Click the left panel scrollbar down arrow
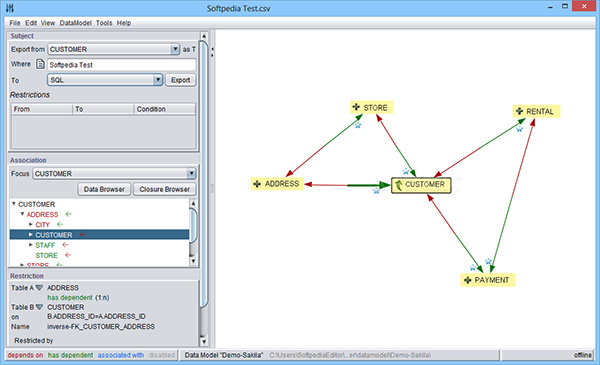Viewport: 600px width, 365px height. pos(204,342)
